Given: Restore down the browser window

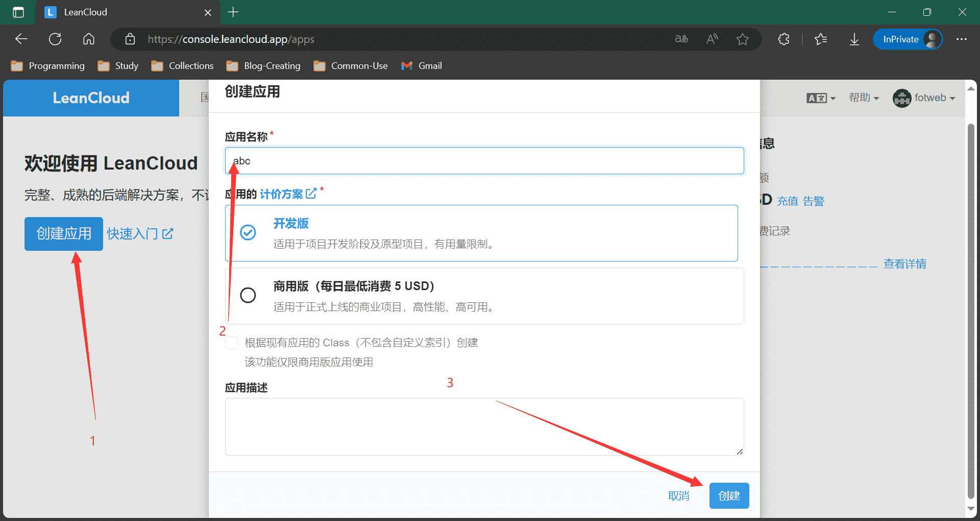Looking at the screenshot, I should point(927,12).
